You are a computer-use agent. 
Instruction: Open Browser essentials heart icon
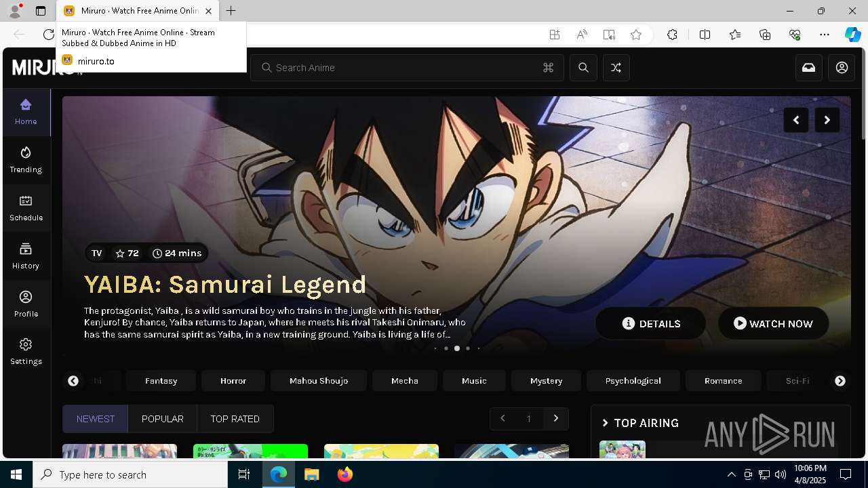click(x=795, y=35)
